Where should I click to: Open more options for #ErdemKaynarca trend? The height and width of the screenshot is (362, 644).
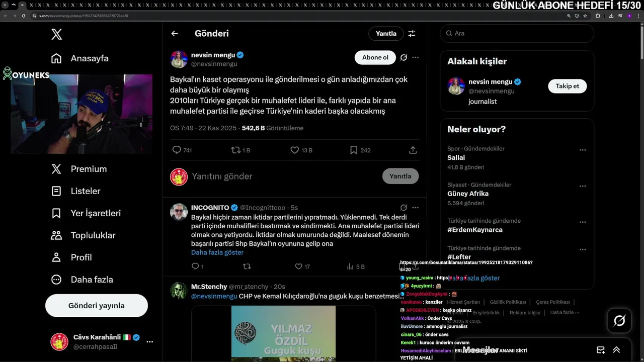pos(583,222)
